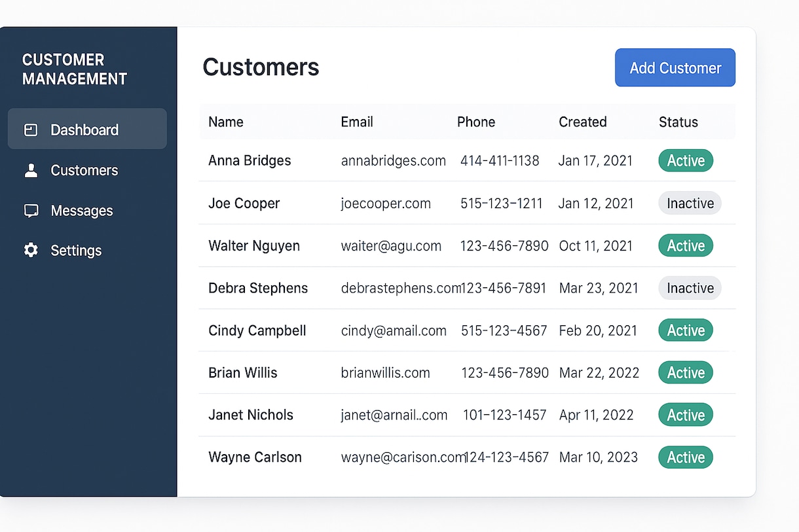The image size is (799, 532).
Task: Click Wayne Carlson's Active status badge
Action: click(x=686, y=457)
